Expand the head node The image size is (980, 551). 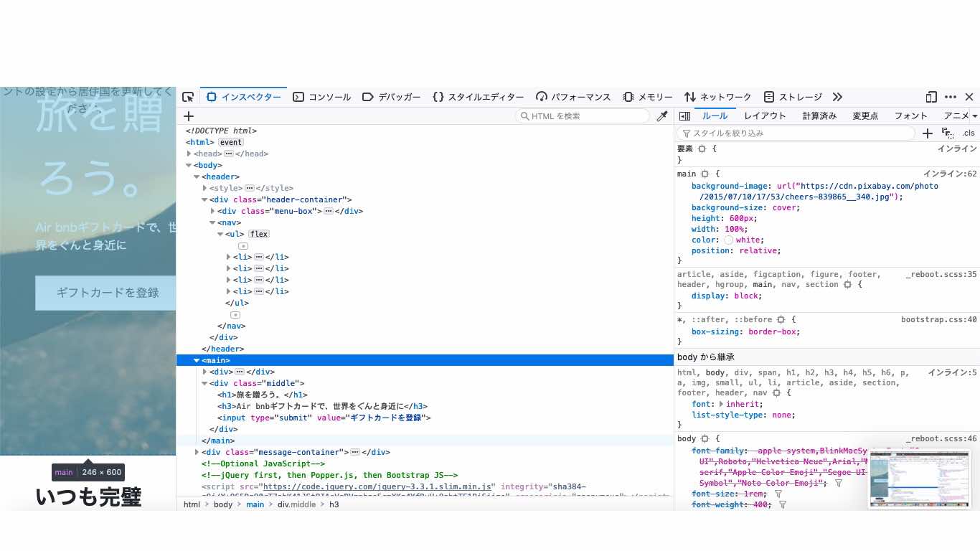point(189,154)
